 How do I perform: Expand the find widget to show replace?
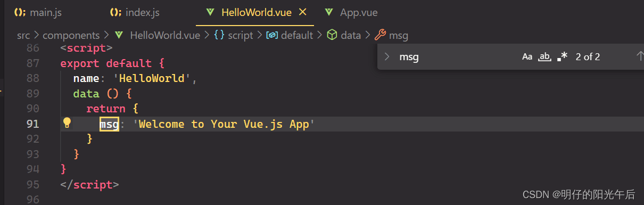387,56
